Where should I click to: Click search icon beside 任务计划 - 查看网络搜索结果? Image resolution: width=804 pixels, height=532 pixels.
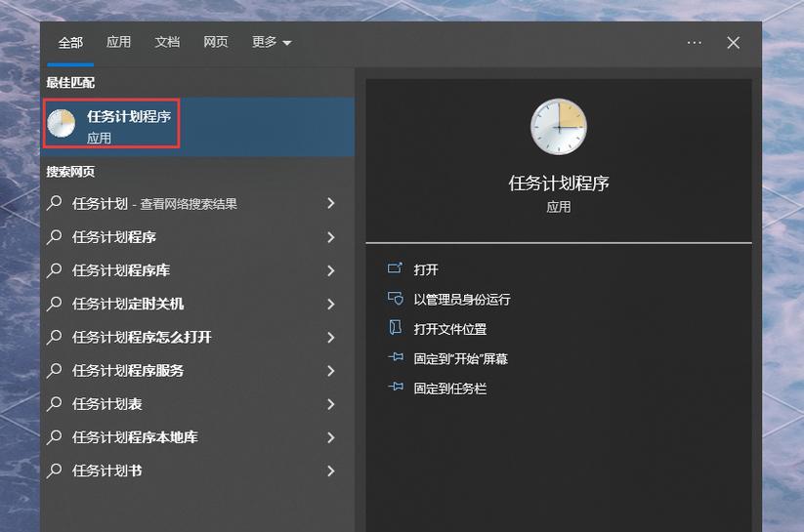[55, 203]
